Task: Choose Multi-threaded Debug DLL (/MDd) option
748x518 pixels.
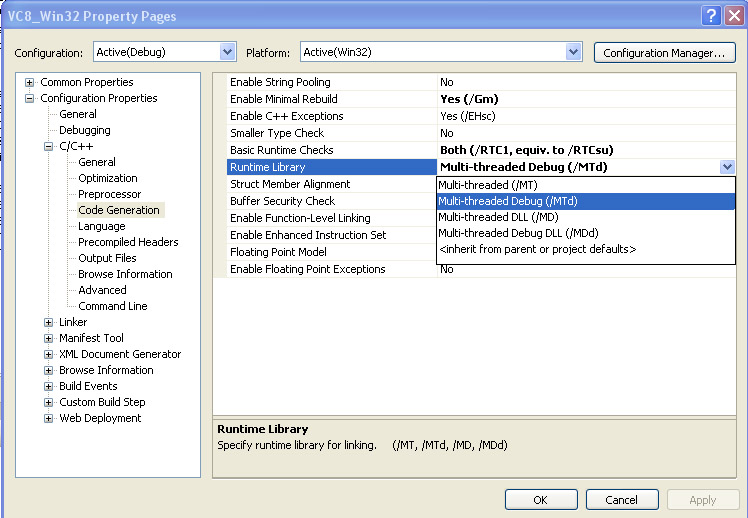Action: tap(586, 233)
